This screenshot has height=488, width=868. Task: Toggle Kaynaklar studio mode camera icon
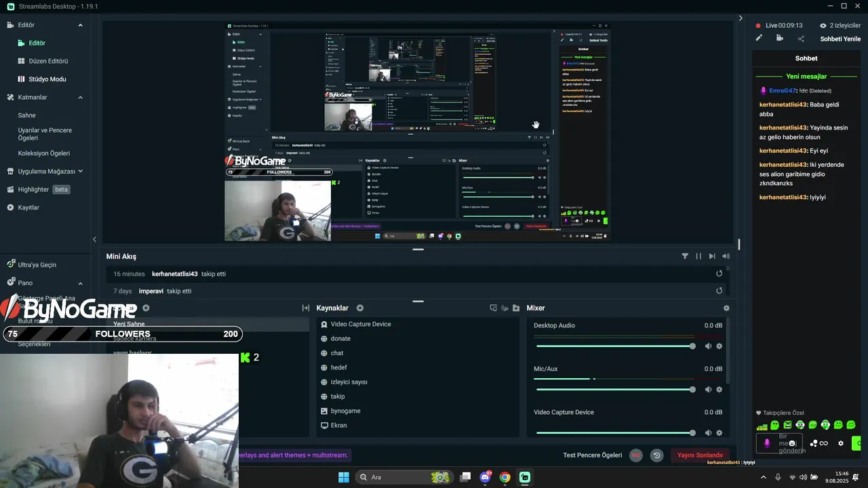pos(505,308)
